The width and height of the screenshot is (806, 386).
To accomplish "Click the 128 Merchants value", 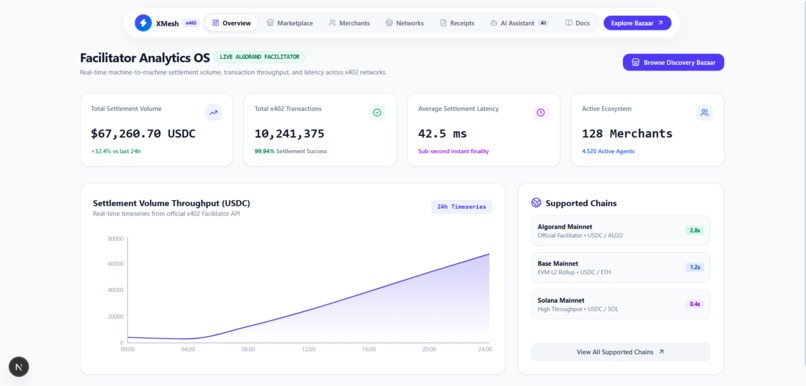I will 627,134.
